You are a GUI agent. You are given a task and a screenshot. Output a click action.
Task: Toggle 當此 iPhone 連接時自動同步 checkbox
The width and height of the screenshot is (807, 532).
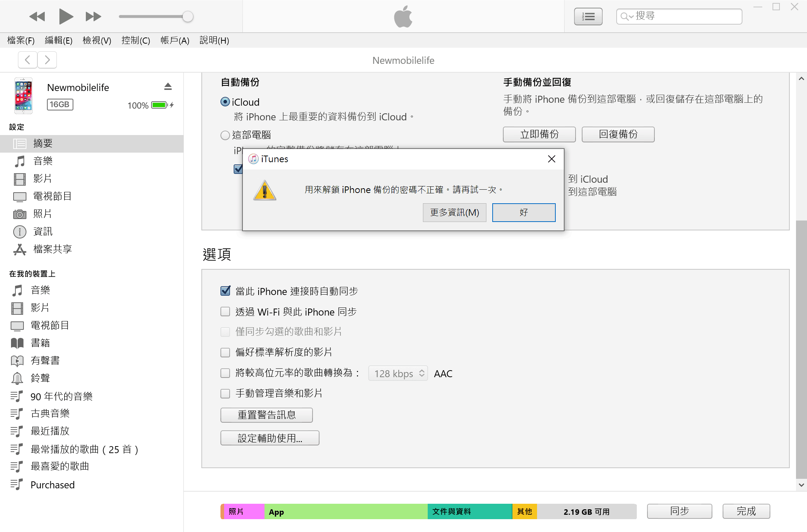[x=225, y=291]
